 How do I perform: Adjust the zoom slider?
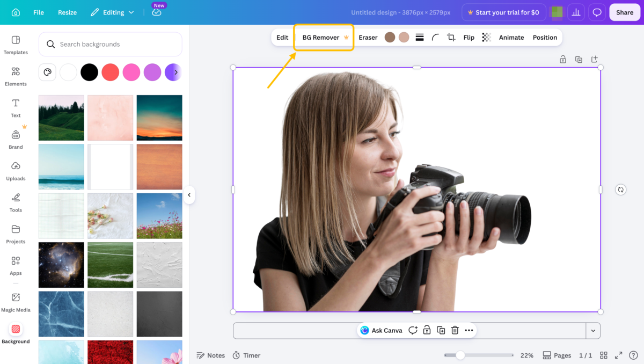460,355
